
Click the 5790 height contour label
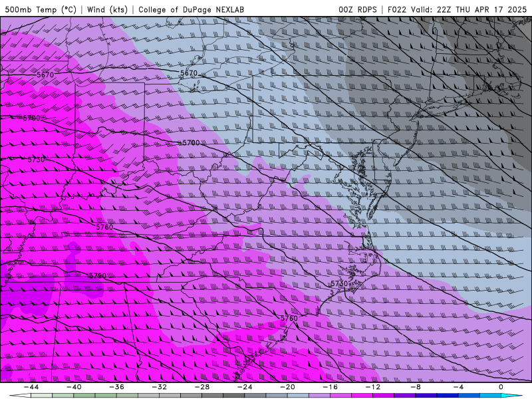click(x=97, y=276)
